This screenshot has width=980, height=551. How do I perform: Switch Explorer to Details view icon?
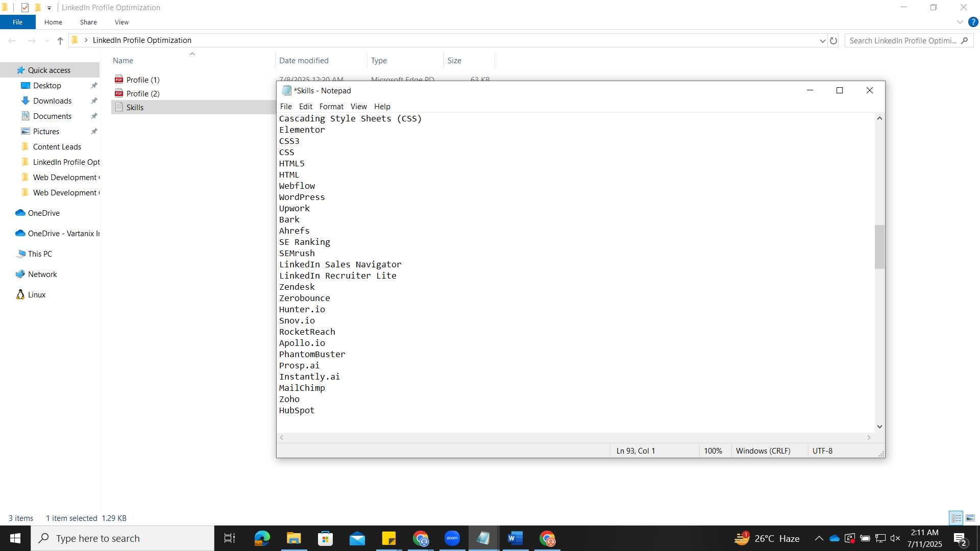pyautogui.click(x=956, y=518)
